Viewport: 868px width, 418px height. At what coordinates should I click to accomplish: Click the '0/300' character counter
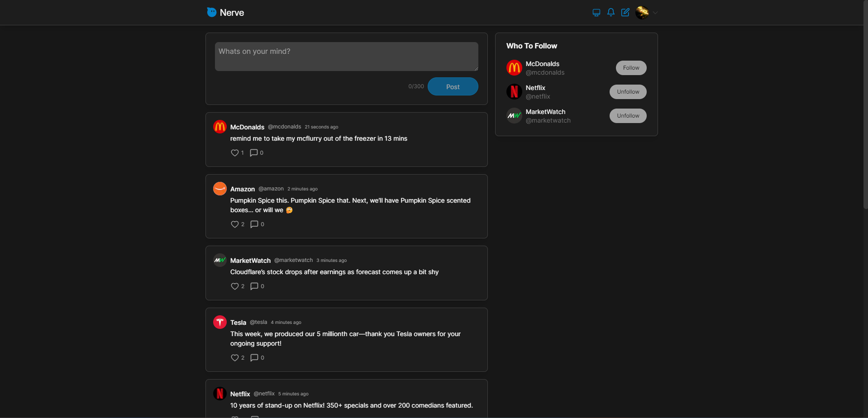pos(416,86)
